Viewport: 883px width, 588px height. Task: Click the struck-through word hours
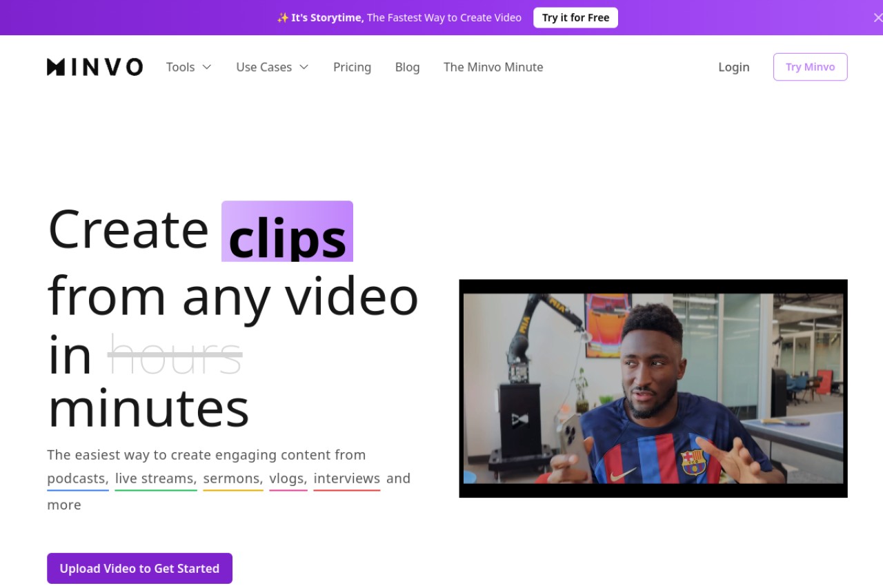point(175,355)
